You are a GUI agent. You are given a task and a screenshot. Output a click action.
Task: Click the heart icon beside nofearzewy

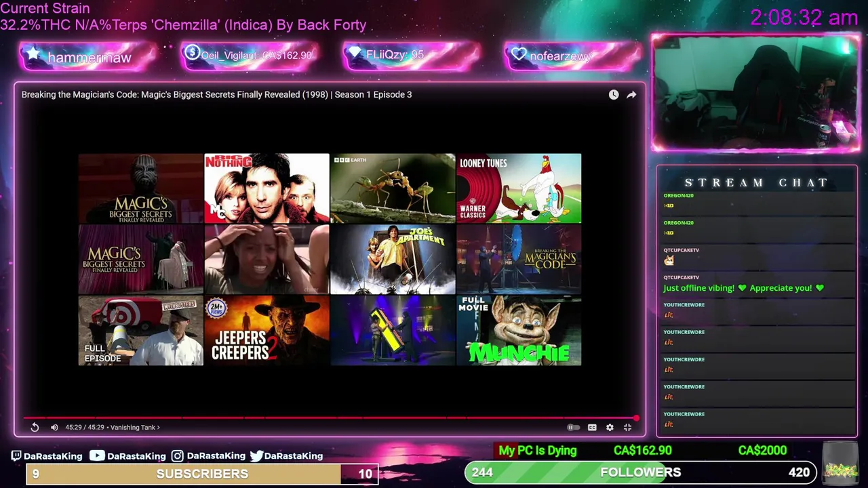519,54
